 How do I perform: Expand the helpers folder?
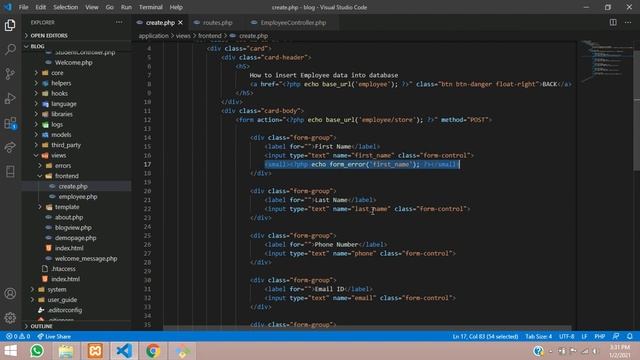pos(61,83)
